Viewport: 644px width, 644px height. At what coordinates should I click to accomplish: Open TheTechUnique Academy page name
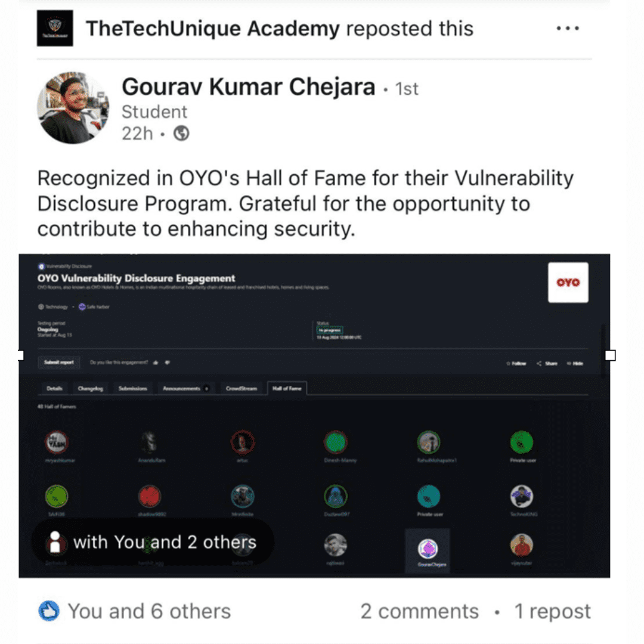213,29
